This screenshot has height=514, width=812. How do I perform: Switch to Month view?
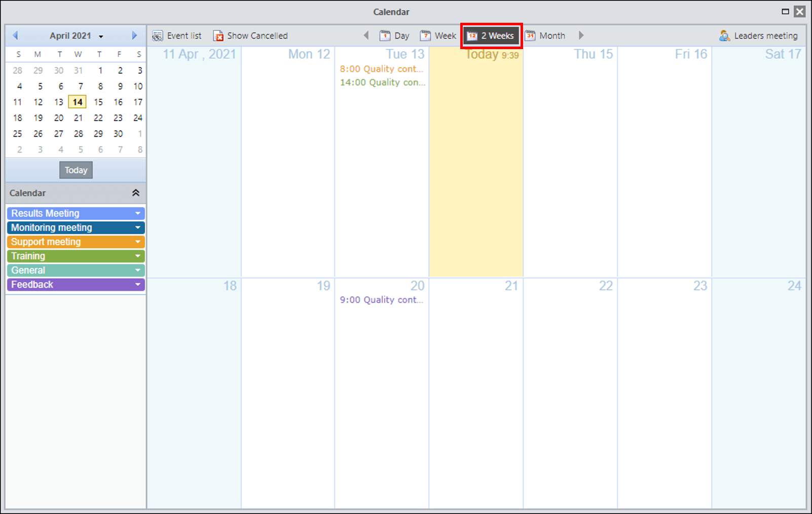[x=545, y=36]
